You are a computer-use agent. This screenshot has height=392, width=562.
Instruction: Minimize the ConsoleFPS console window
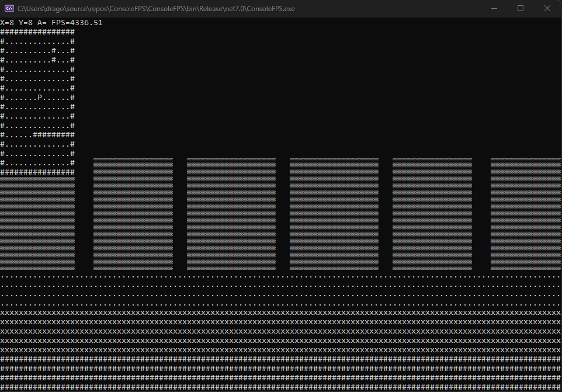point(494,8)
